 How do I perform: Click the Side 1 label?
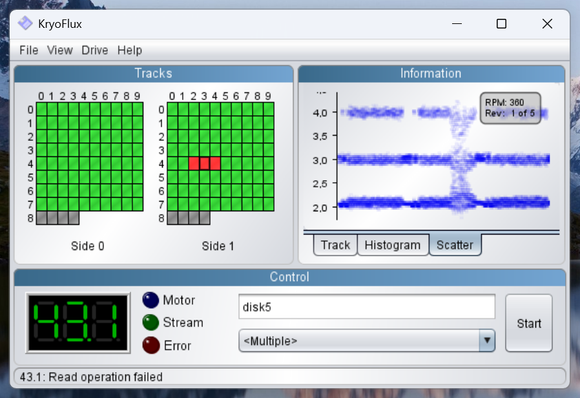218,246
